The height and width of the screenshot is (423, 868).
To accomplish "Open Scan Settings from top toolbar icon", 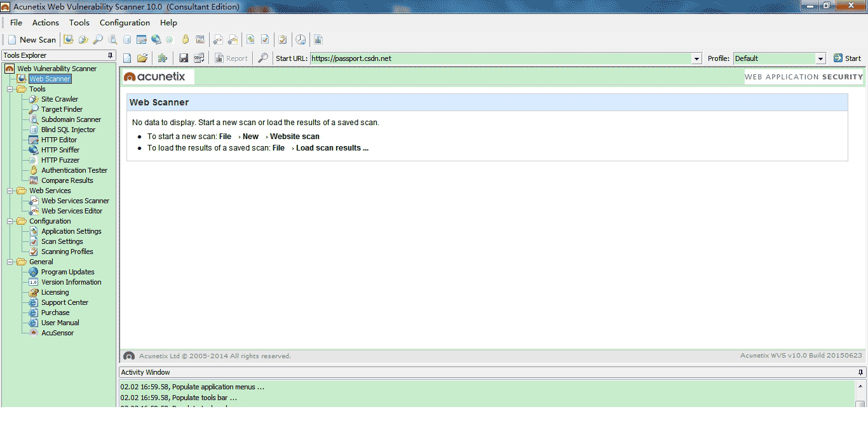I will click(266, 39).
